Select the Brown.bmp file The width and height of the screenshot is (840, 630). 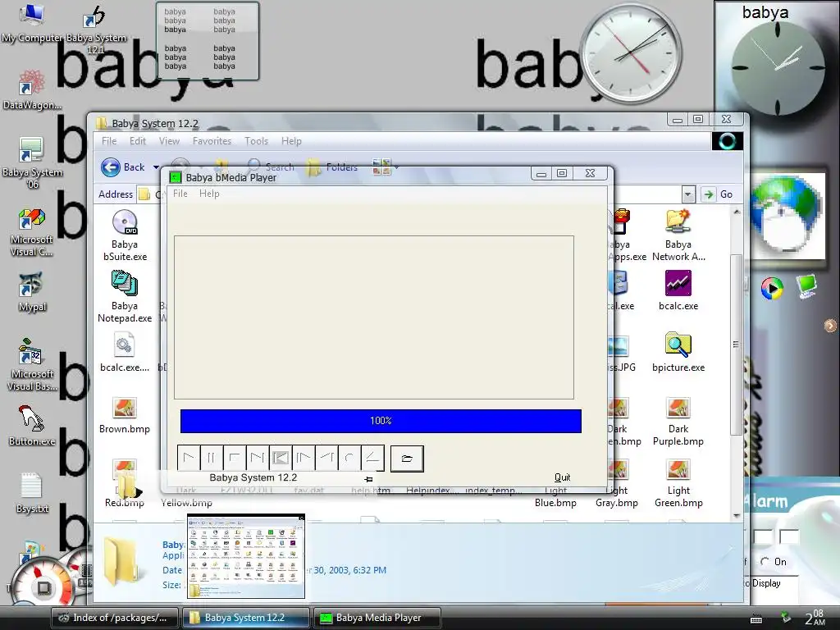tap(125, 415)
